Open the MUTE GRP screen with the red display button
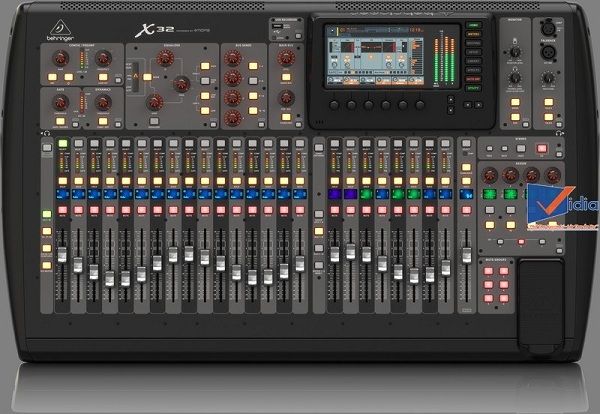 pyautogui.click(x=473, y=79)
